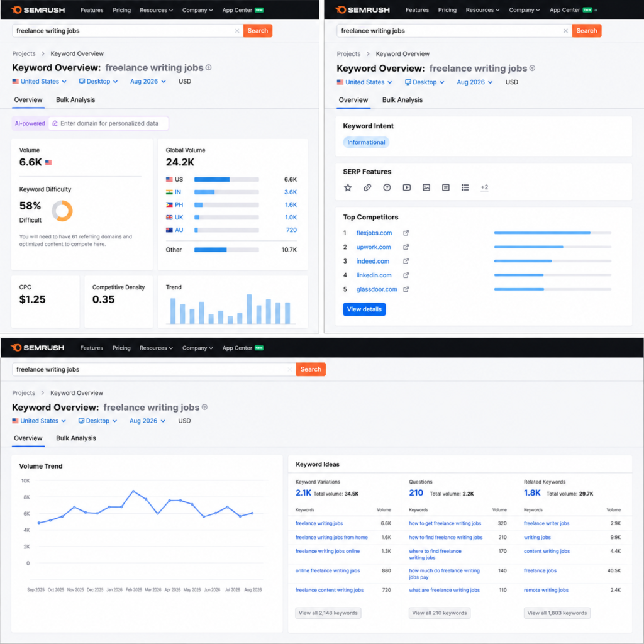Open linkedin.com external link icon
This screenshot has width=644, height=644.
406,275
